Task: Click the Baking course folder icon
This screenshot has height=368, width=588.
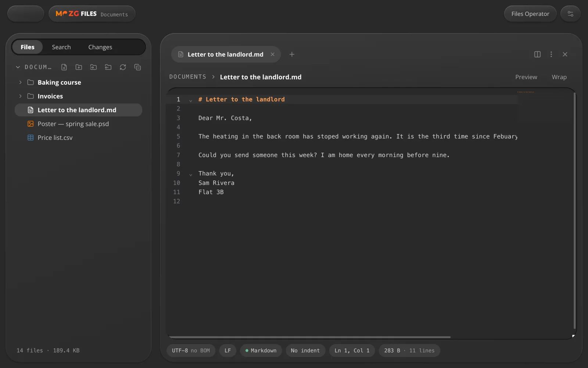Action: click(x=31, y=82)
